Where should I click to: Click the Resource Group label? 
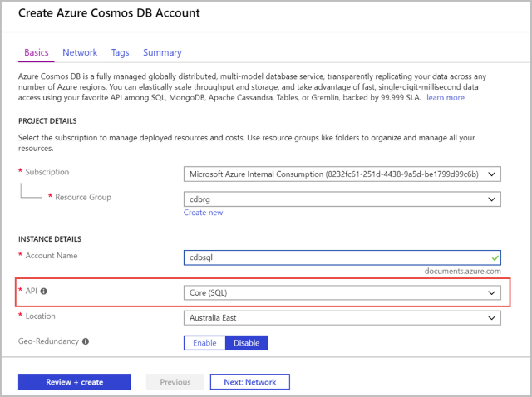tap(83, 197)
